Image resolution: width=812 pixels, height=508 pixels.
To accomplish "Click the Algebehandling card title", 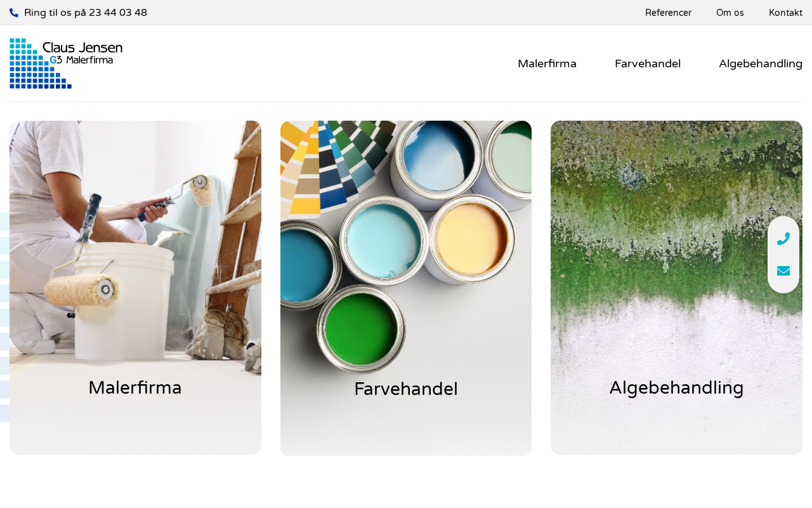I will tap(676, 387).
